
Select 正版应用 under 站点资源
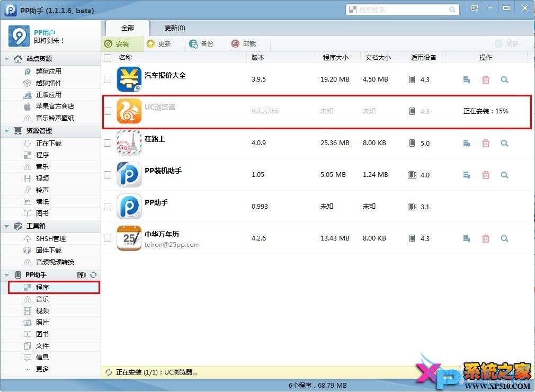click(48, 94)
